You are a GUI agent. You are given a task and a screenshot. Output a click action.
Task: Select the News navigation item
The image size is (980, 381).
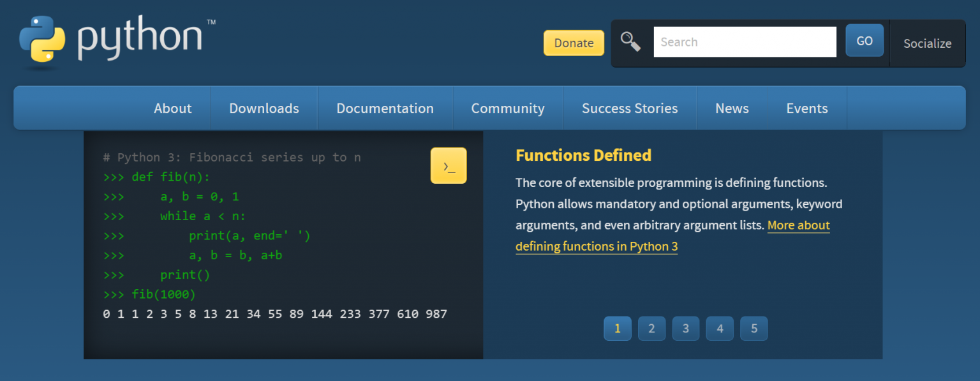[732, 108]
